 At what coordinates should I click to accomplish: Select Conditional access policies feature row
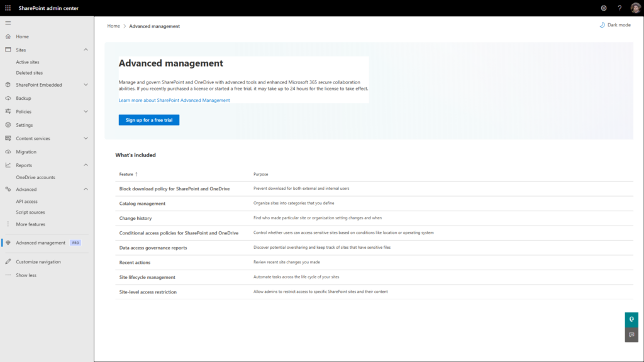[374, 233]
